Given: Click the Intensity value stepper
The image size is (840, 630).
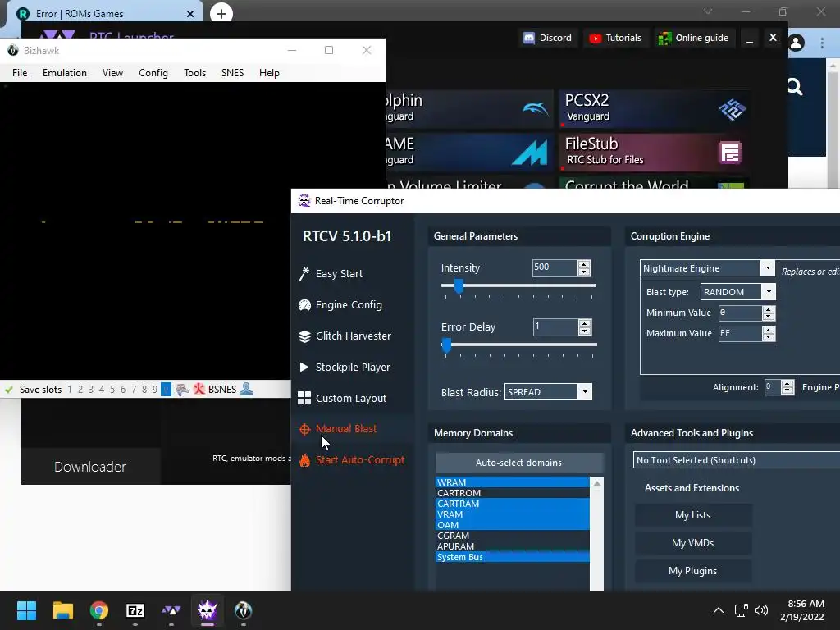Looking at the screenshot, I should pyautogui.click(x=584, y=268).
